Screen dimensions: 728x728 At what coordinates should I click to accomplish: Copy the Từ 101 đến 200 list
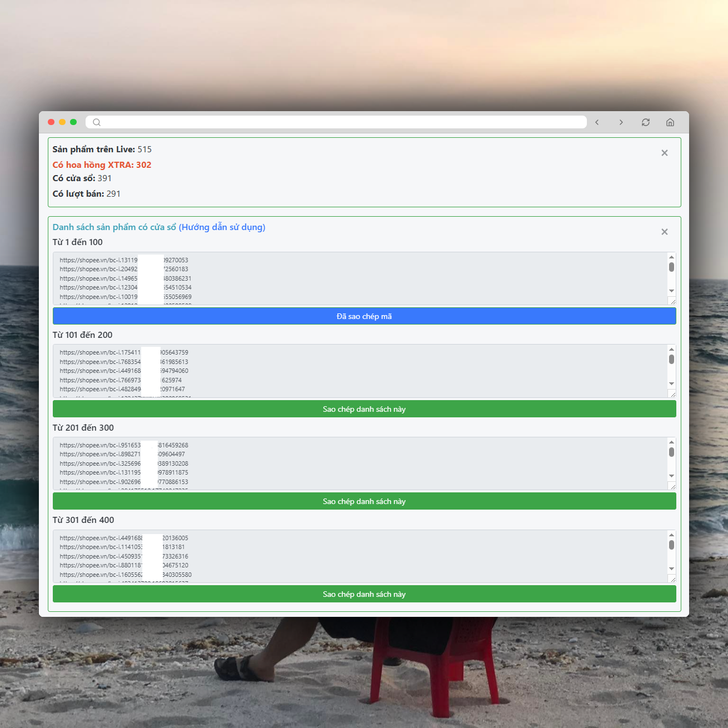pos(364,409)
